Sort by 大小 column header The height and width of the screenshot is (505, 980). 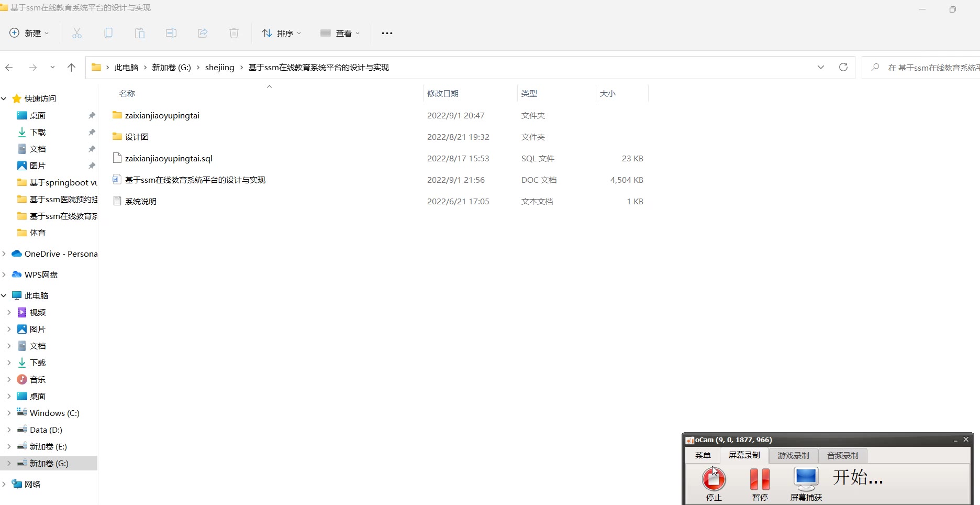click(608, 93)
